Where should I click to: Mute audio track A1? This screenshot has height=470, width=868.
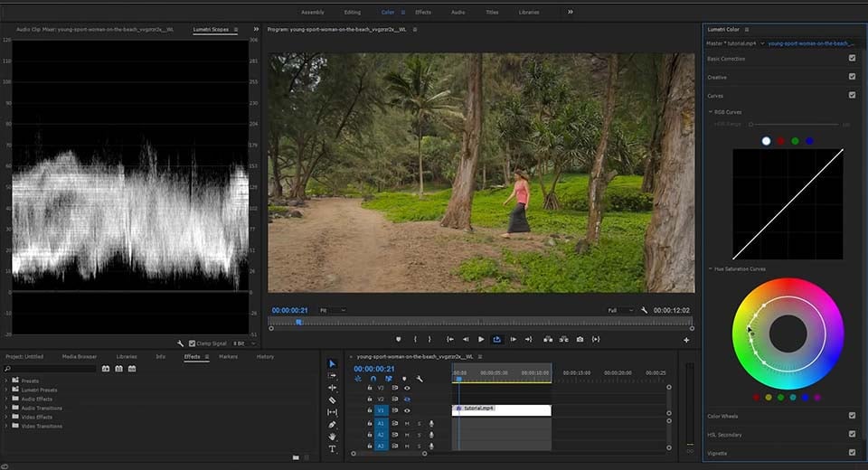(x=407, y=424)
